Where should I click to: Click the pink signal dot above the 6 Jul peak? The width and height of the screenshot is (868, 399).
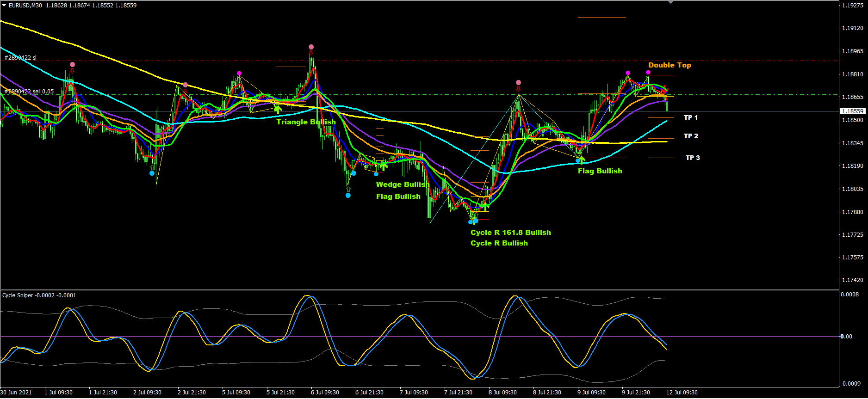point(311,47)
